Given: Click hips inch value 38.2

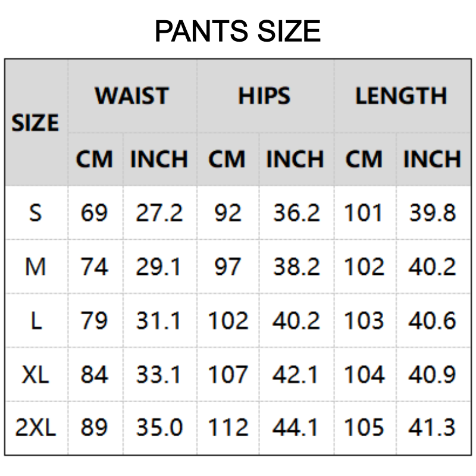Looking at the screenshot, I should (296, 267).
